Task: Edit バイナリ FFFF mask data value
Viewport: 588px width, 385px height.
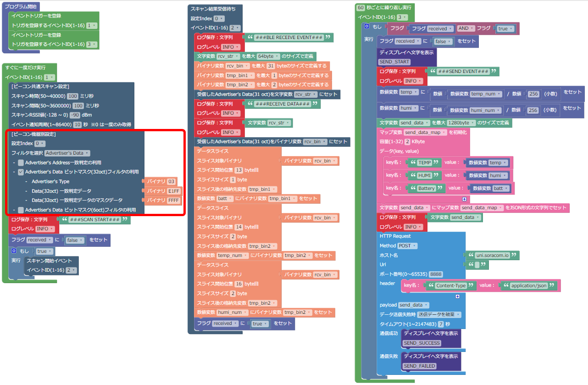Action: [x=174, y=201]
